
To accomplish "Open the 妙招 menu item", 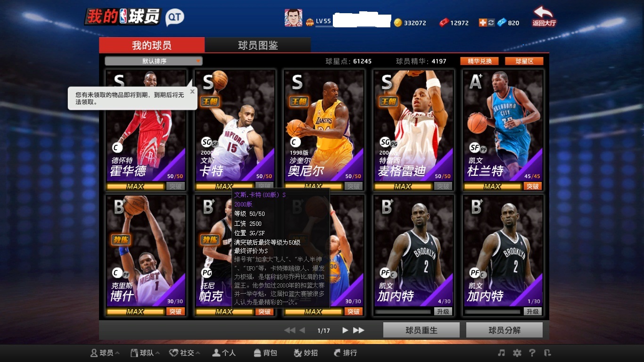I will point(305,353).
